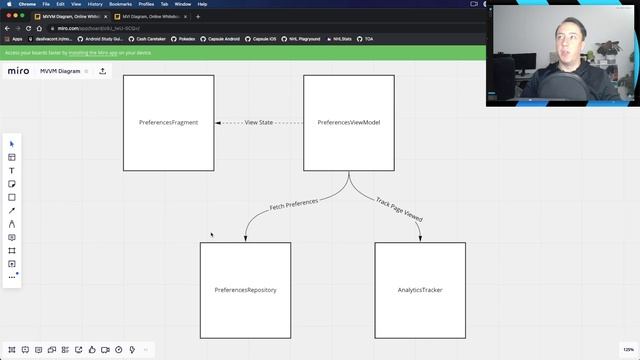The width and height of the screenshot is (640, 360).
Task: Open the Edit menu
Action: (x=60, y=4)
